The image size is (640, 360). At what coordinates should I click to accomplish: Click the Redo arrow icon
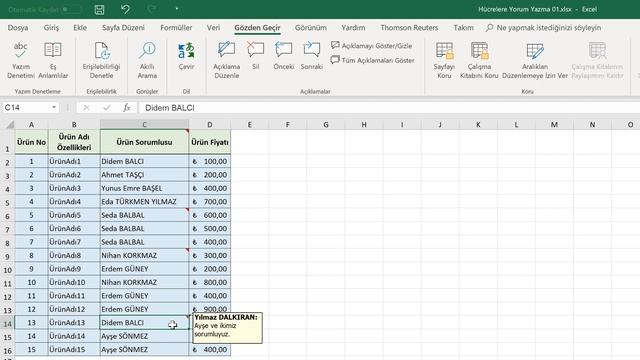click(x=151, y=9)
